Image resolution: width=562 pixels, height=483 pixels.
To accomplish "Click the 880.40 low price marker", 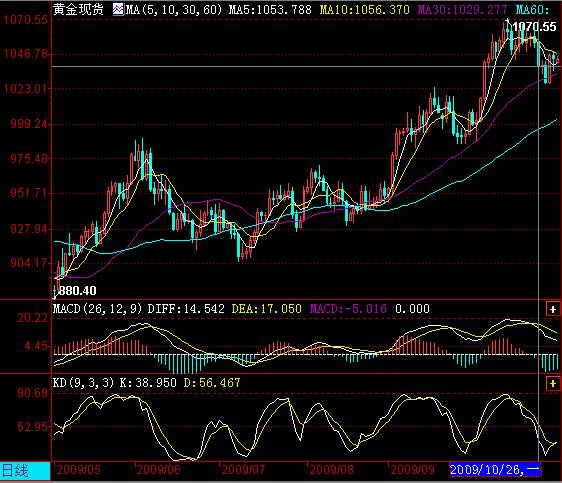I will (77, 290).
